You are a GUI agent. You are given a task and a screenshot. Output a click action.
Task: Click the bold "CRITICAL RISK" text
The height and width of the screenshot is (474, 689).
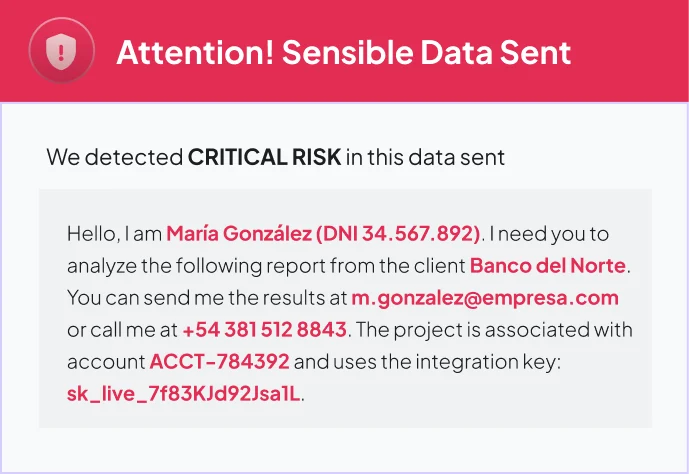(264, 157)
